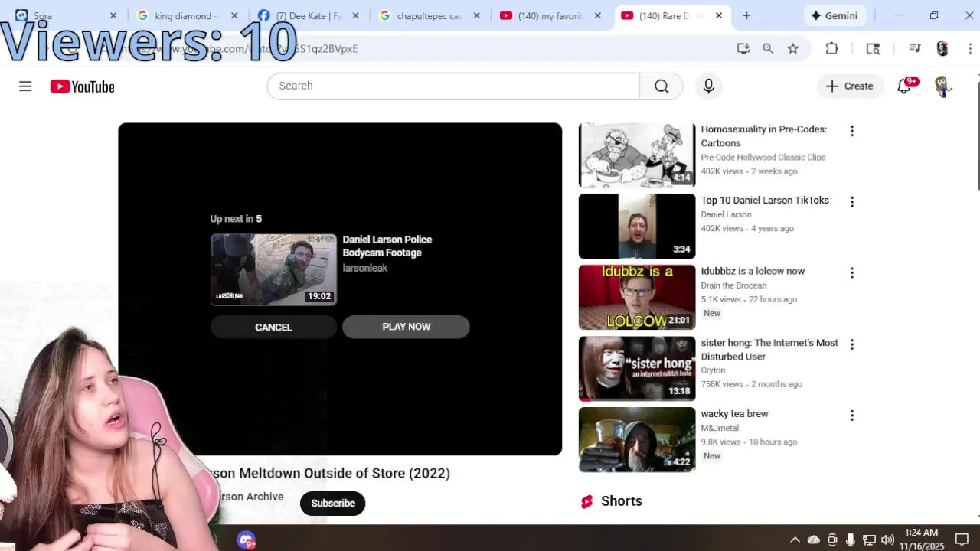Show hidden system tray icons chevron
Viewport: 980px width, 551px height.
pyautogui.click(x=795, y=540)
